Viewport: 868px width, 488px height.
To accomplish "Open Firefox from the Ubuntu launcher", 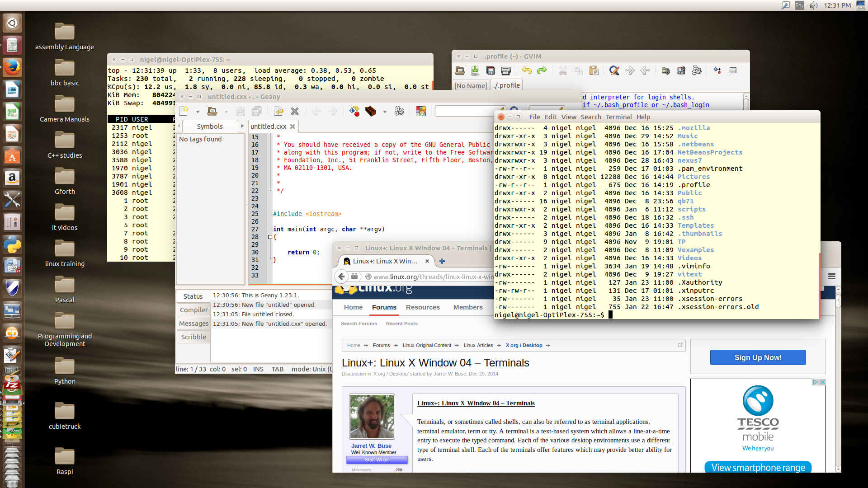I will pos(12,68).
